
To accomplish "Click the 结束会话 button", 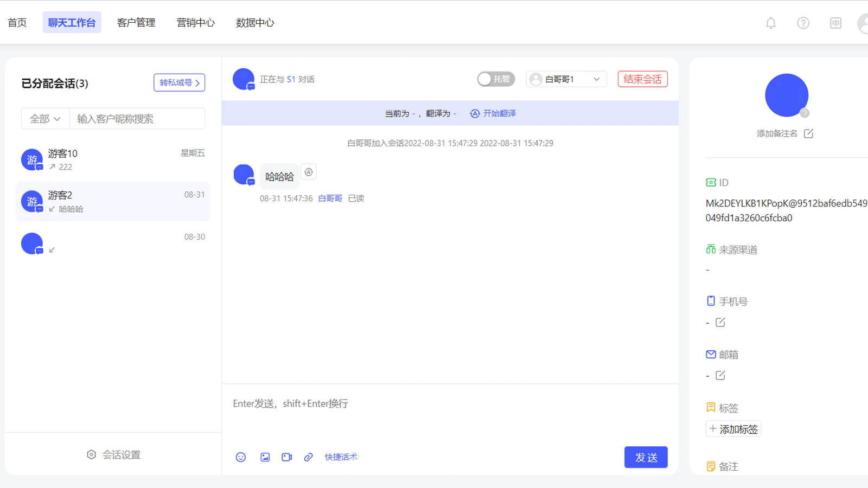I will tap(642, 79).
